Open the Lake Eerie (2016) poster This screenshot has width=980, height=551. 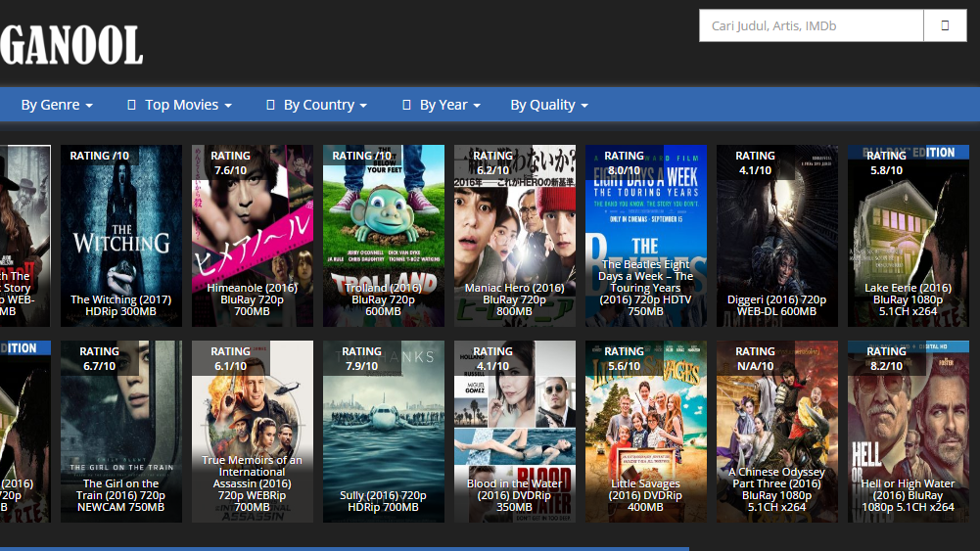(x=909, y=236)
